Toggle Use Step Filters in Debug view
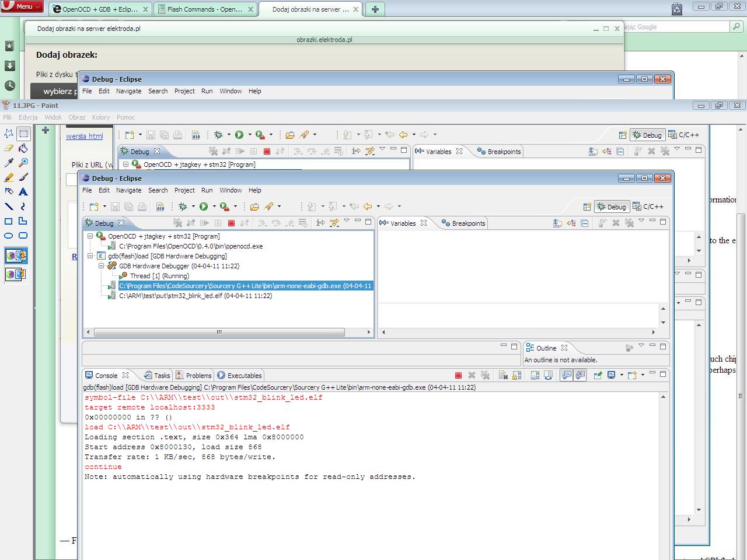Viewport: 747px width, 560px height. coord(334,223)
